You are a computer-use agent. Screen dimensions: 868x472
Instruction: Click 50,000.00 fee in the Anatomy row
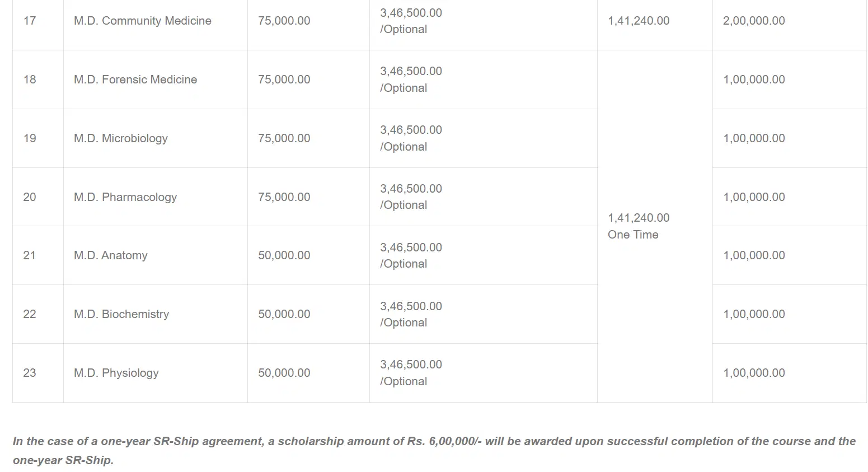[284, 255]
